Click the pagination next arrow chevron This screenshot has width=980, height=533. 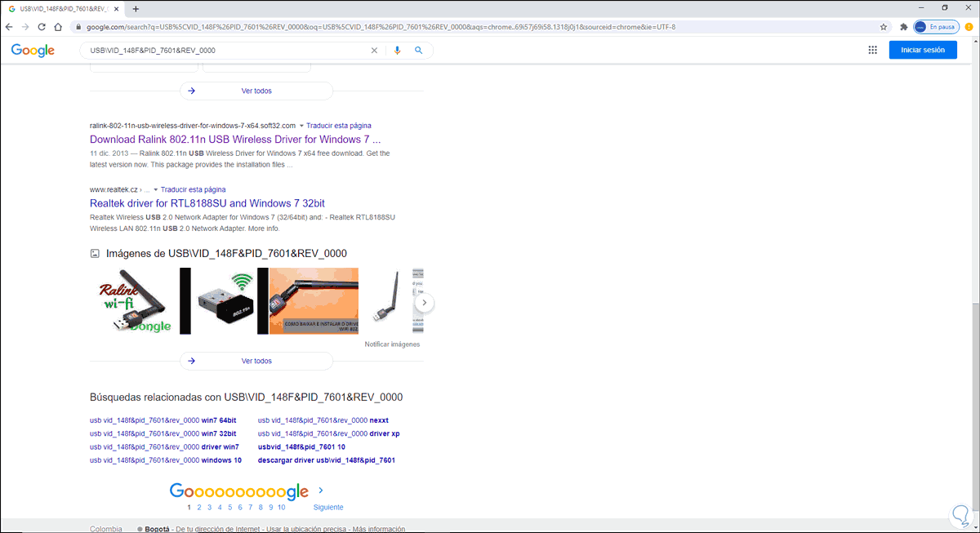coord(321,491)
